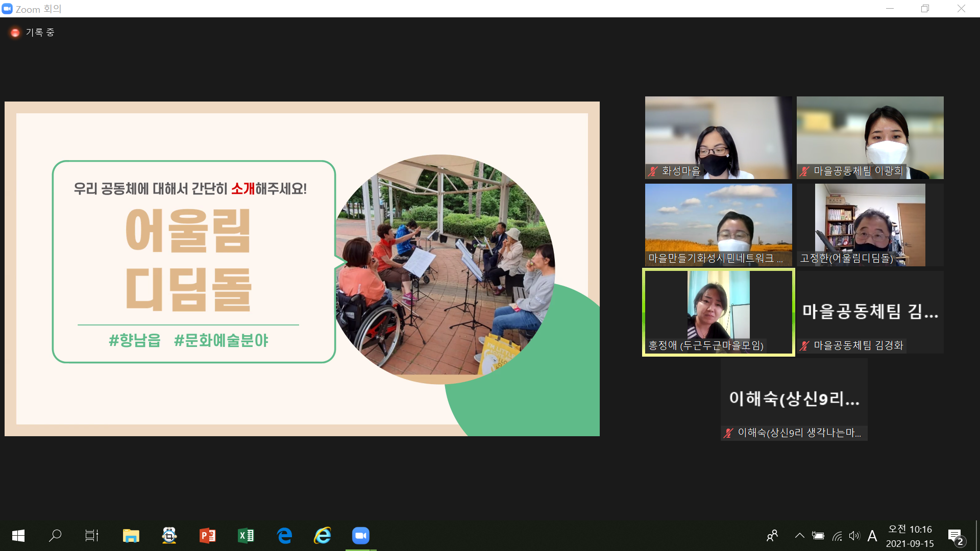Toggle the IME language indicator A
The image size is (980, 551).
click(872, 536)
